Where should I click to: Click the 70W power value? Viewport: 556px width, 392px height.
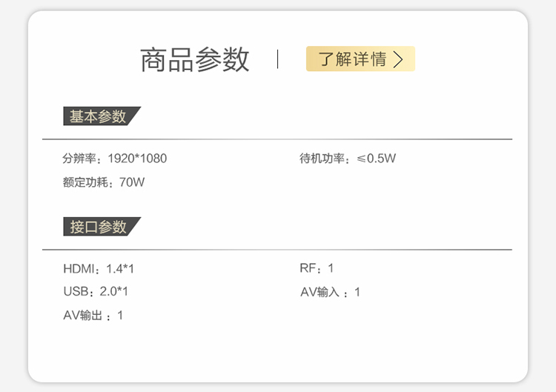coord(132,182)
